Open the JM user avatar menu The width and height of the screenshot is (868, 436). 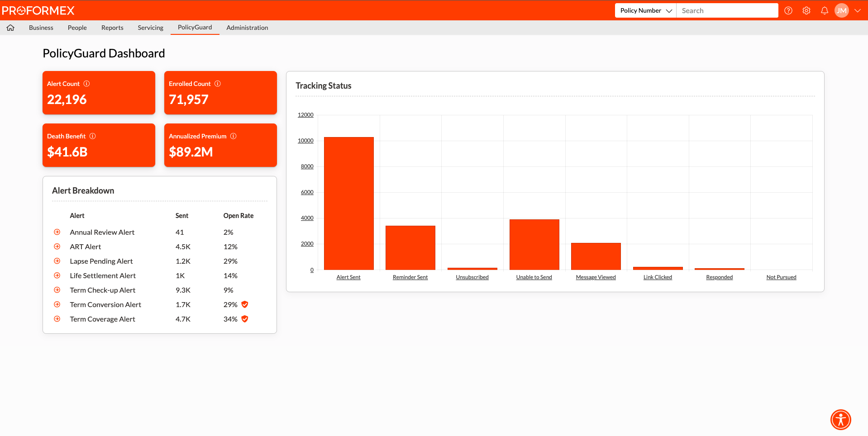pyautogui.click(x=841, y=10)
